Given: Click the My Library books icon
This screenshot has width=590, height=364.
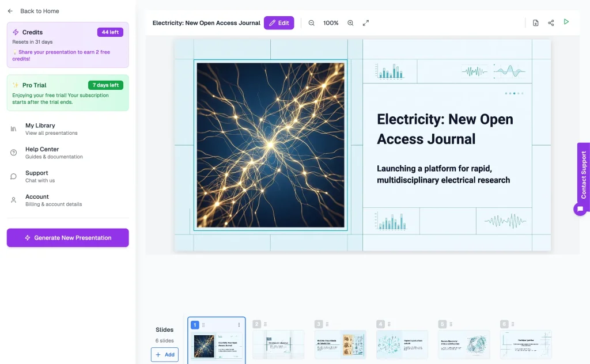Looking at the screenshot, I should pyautogui.click(x=14, y=129).
